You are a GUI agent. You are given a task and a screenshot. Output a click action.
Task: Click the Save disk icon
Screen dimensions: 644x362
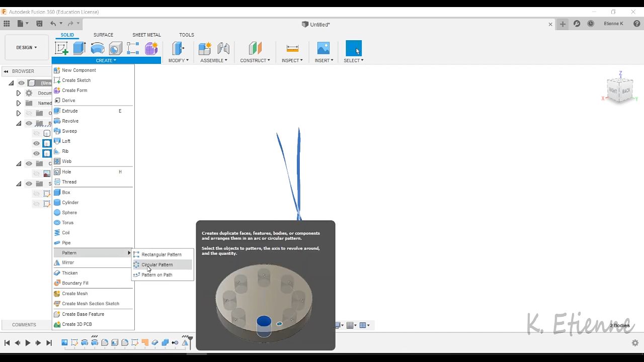39,24
